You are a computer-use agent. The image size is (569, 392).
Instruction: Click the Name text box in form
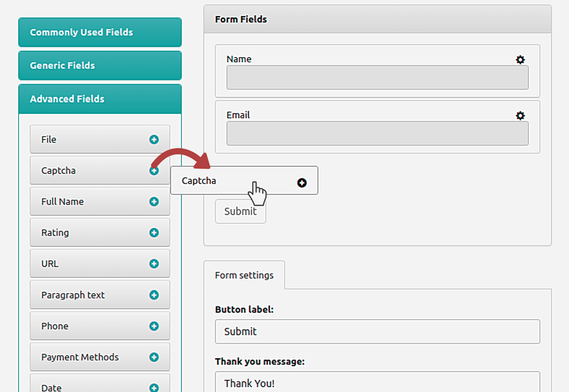[377, 78]
